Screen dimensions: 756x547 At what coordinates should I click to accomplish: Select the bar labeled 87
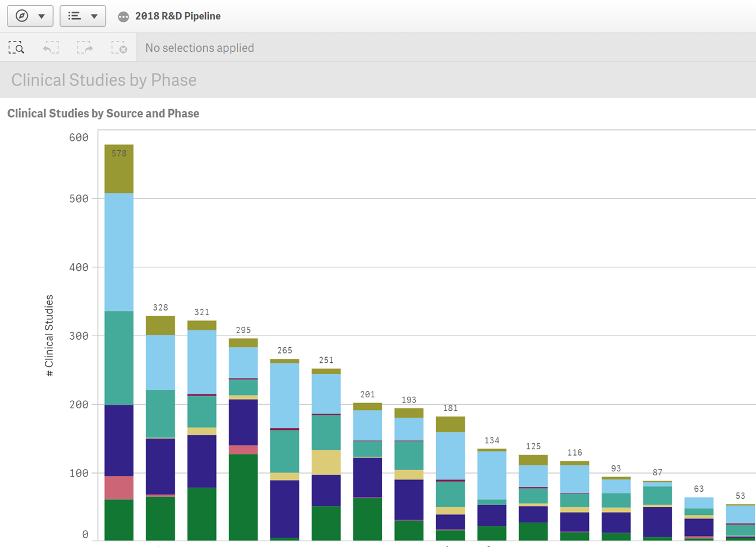tap(658, 511)
